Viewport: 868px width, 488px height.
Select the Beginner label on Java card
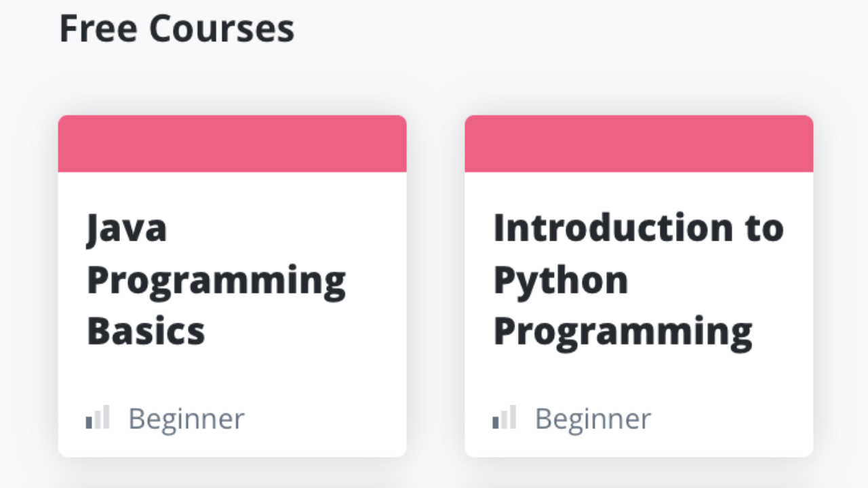(x=186, y=419)
